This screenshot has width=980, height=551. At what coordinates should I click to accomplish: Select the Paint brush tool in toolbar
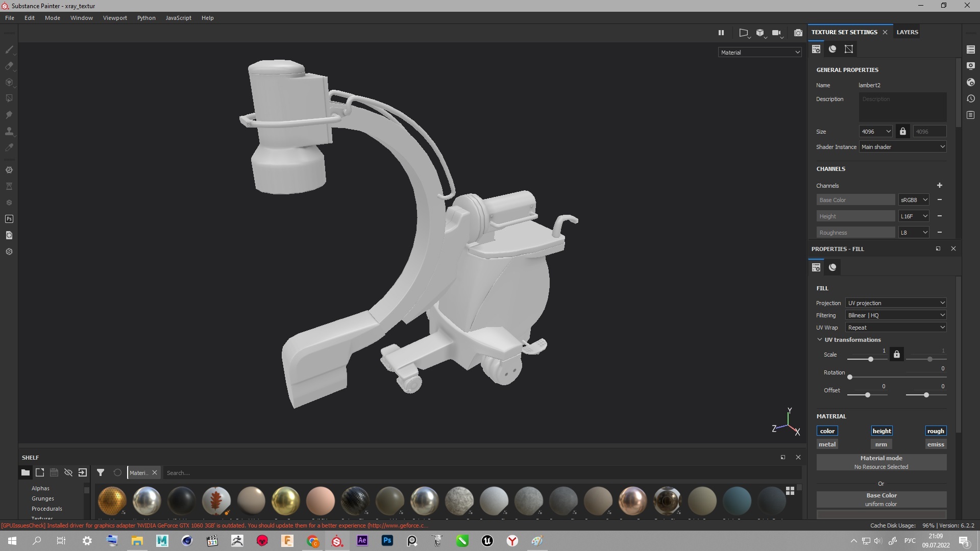click(9, 50)
